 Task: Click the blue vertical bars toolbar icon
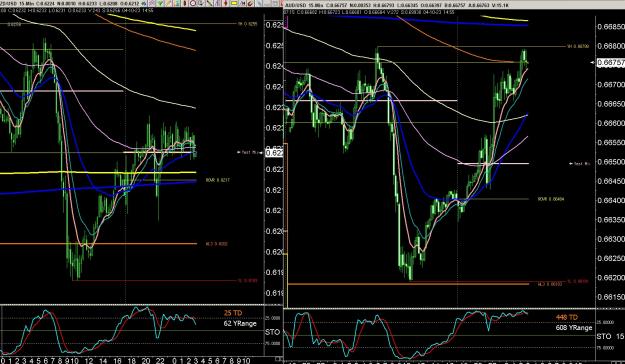click(x=218, y=3)
